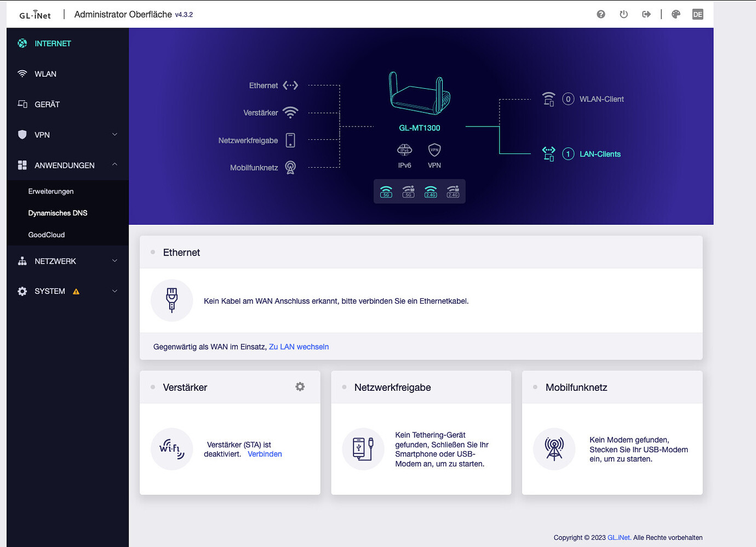Open Verstärker settings gear icon
The width and height of the screenshot is (756, 547).
(x=300, y=387)
